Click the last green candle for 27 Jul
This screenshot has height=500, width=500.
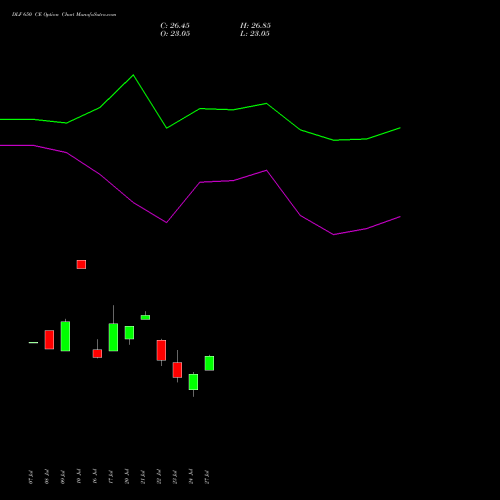pyautogui.click(x=209, y=363)
